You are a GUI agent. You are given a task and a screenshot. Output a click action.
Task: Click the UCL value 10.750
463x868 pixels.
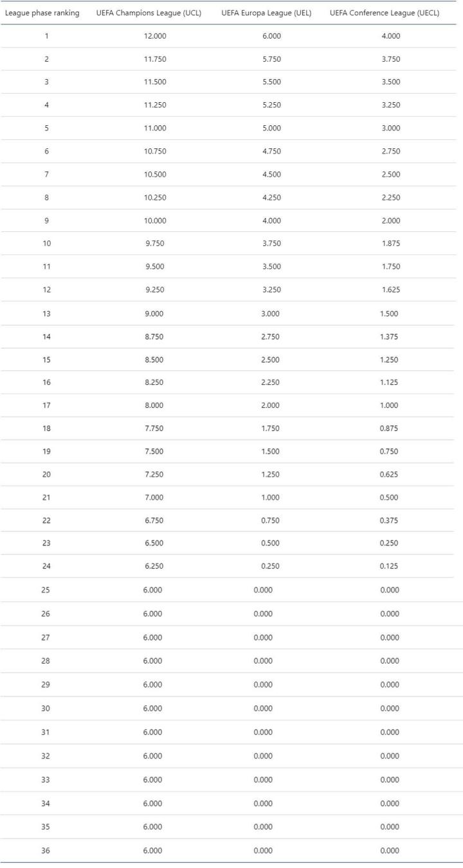click(155, 151)
